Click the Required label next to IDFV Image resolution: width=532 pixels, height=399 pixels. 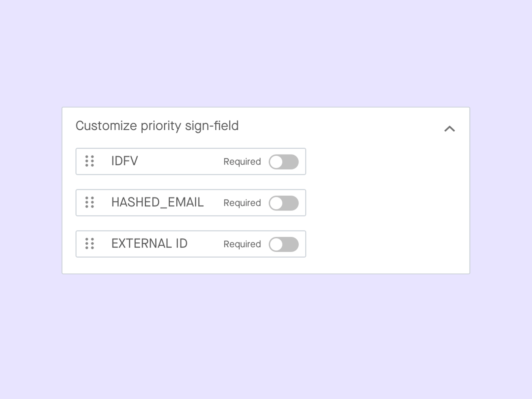pos(242,162)
